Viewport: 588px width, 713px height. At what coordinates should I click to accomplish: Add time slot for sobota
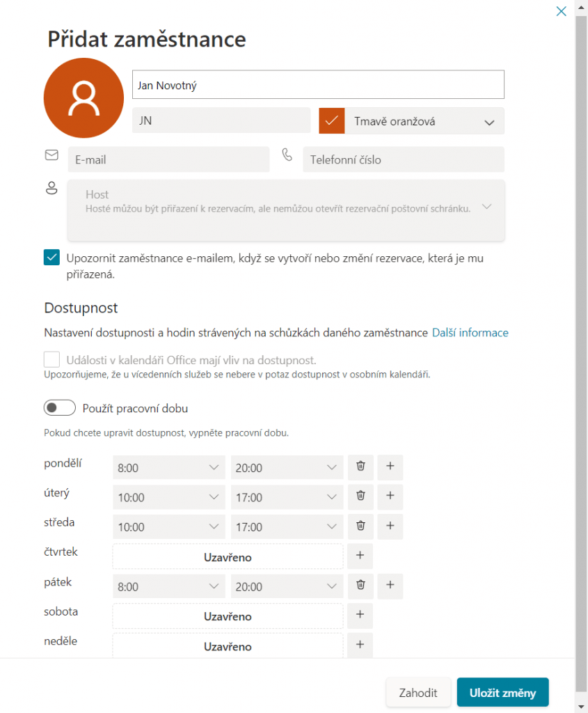point(360,616)
